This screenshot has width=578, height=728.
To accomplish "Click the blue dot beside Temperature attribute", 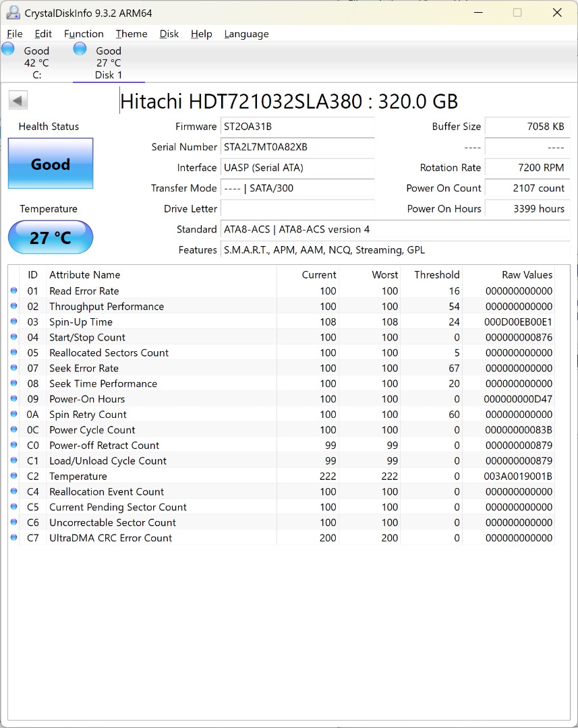I will (x=14, y=476).
